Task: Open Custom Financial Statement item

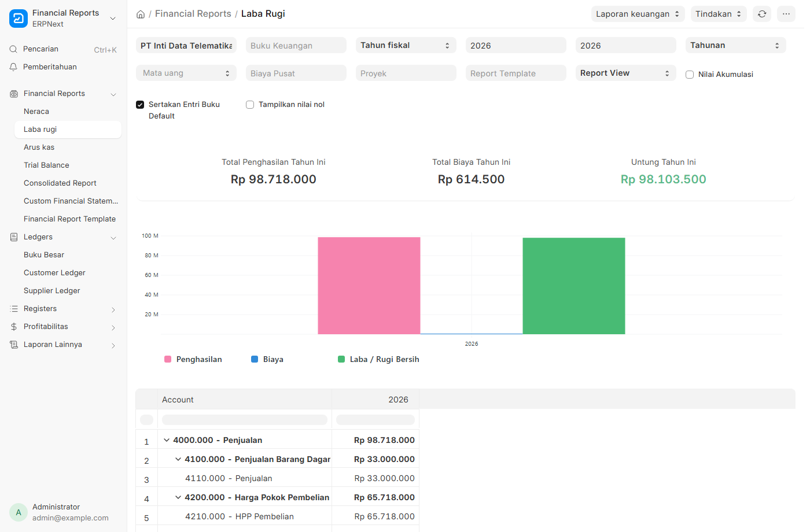Action: coord(68,201)
